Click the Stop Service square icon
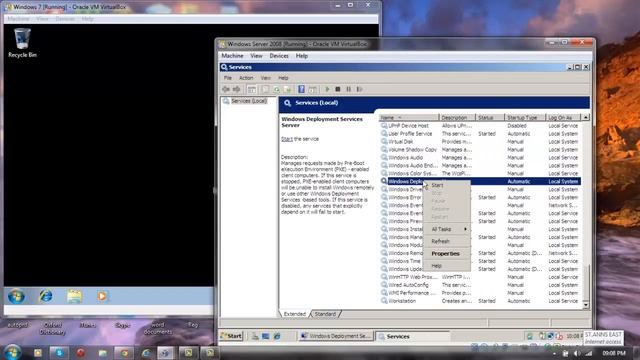This screenshot has width=640, height=360. pyautogui.click(x=338, y=89)
